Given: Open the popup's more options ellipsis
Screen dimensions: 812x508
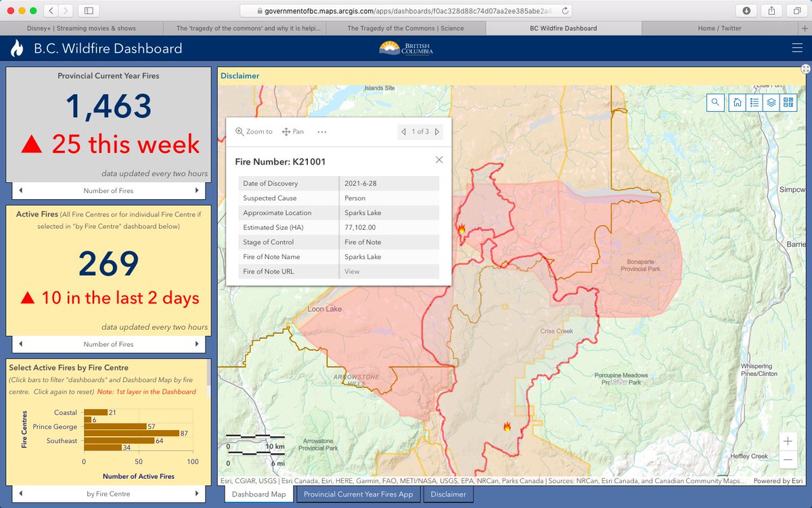Looking at the screenshot, I should 321,131.
